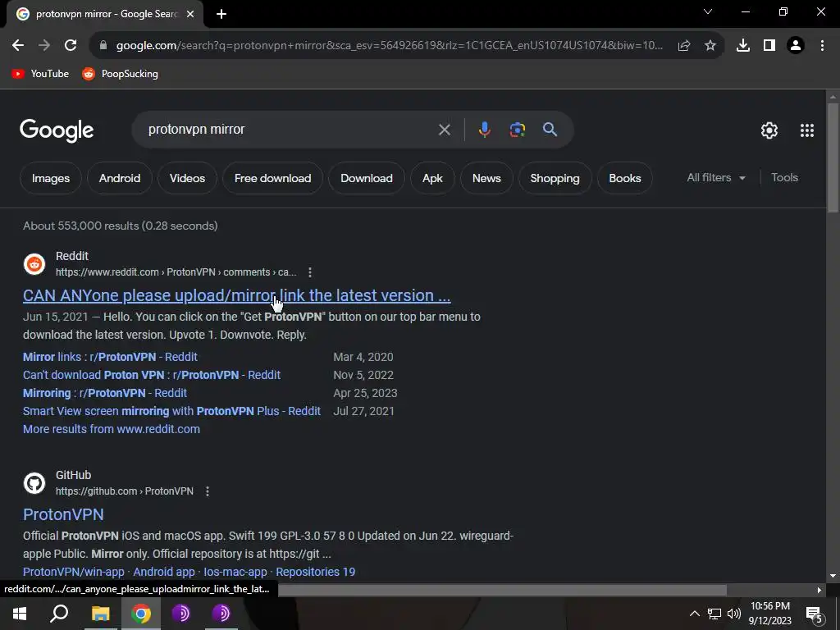This screenshot has height=630, width=840.
Task: Switch to Videos results
Action: (x=188, y=178)
